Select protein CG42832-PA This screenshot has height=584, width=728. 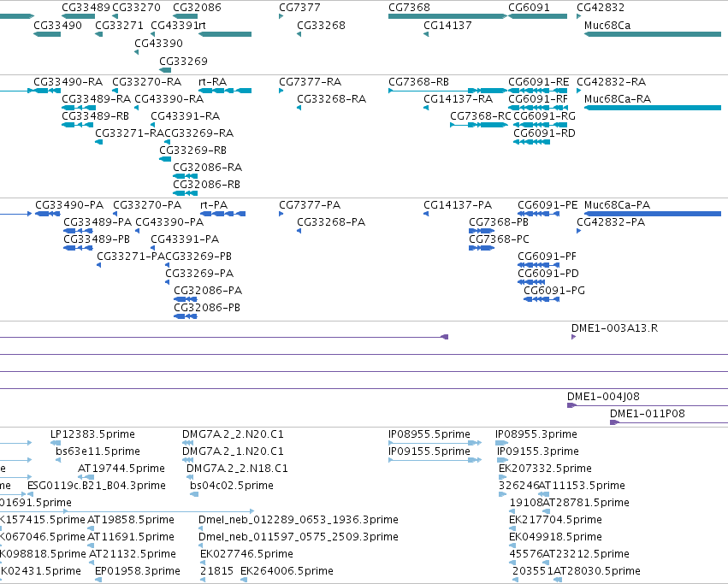(x=611, y=223)
